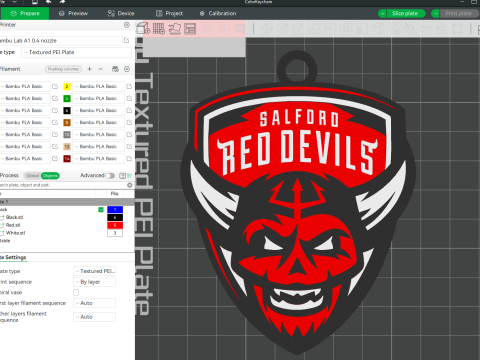
Task: Edit preset for filament 4
Action: tap(129, 98)
